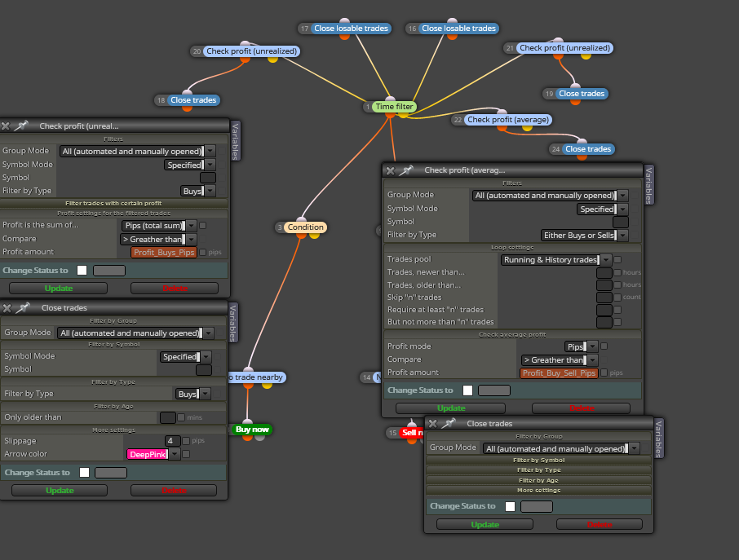Open Variables tab of bottom-right Close trades

(658, 439)
